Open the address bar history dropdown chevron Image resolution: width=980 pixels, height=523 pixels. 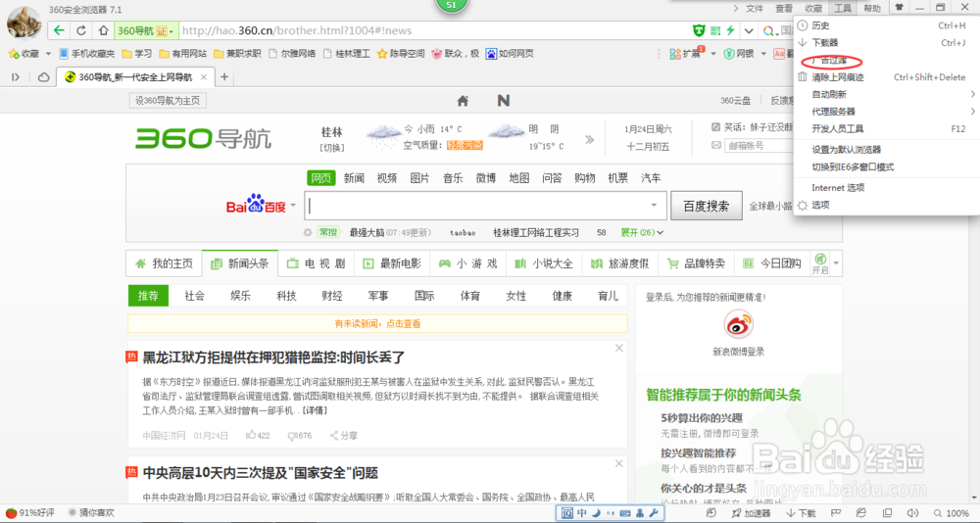(748, 30)
